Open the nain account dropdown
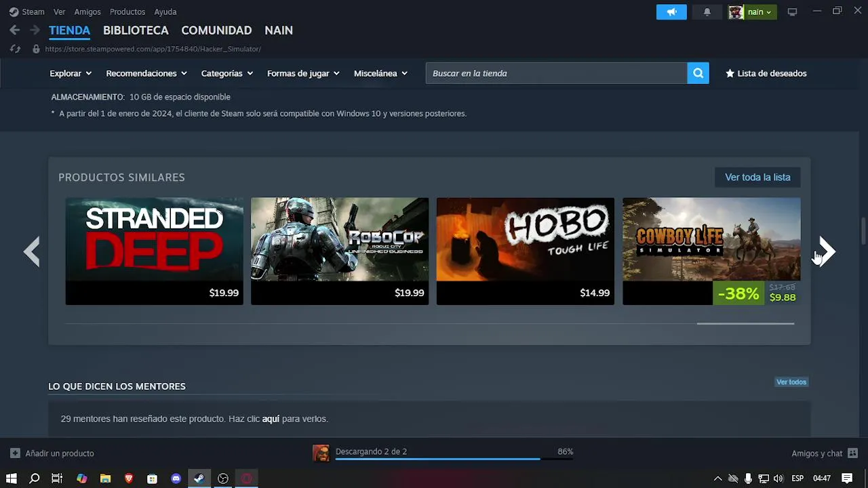Screen dimensions: 868x488 coord(759,12)
